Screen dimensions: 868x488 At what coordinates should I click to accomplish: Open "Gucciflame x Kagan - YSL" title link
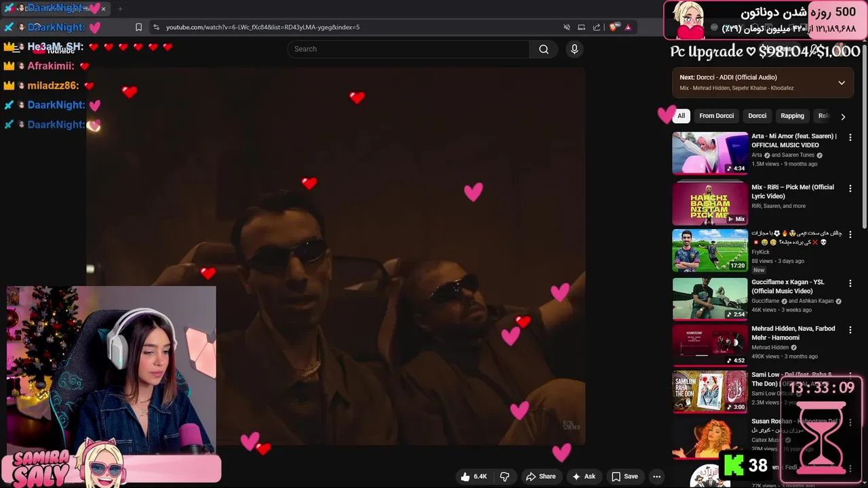coord(788,286)
